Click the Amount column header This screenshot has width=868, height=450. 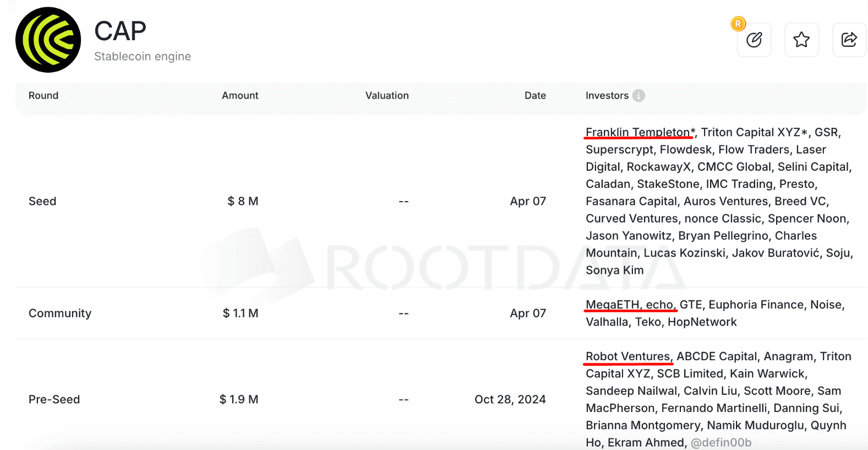click(240, 95)
